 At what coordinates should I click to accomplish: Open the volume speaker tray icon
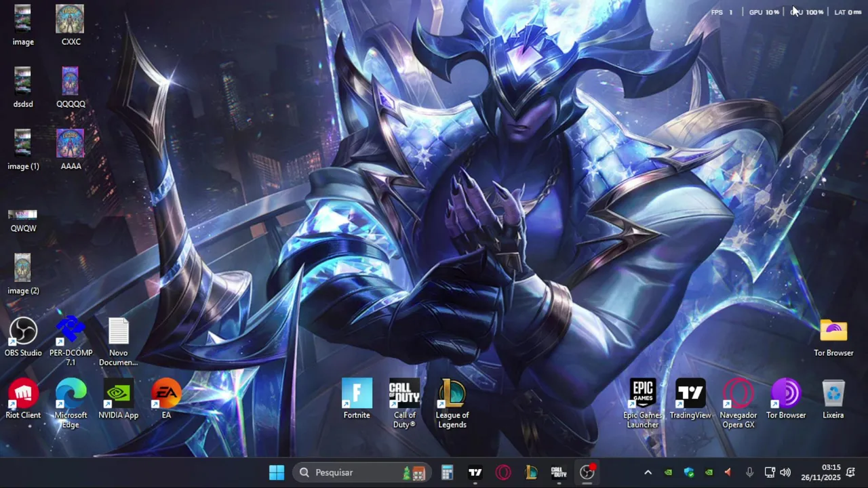tap(785, 472)
